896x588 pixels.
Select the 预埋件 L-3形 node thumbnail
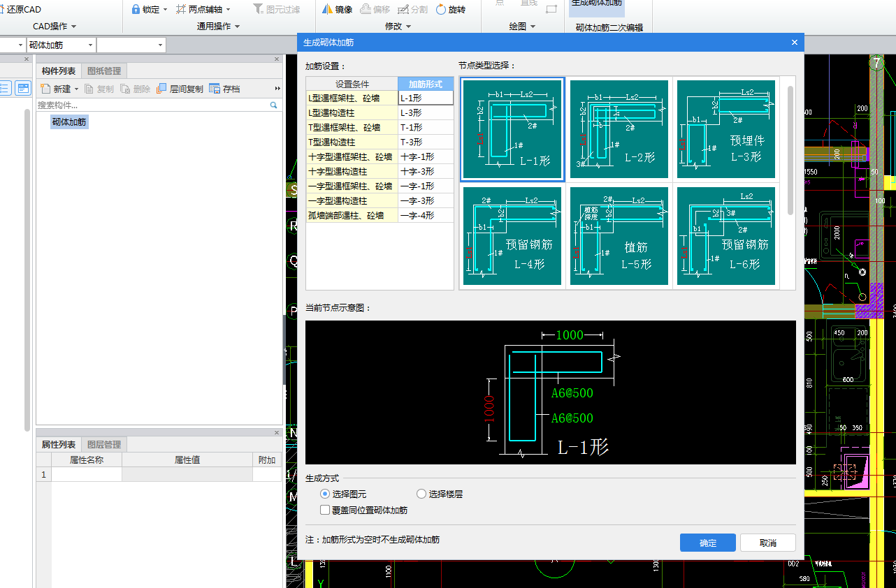point(726,129)
